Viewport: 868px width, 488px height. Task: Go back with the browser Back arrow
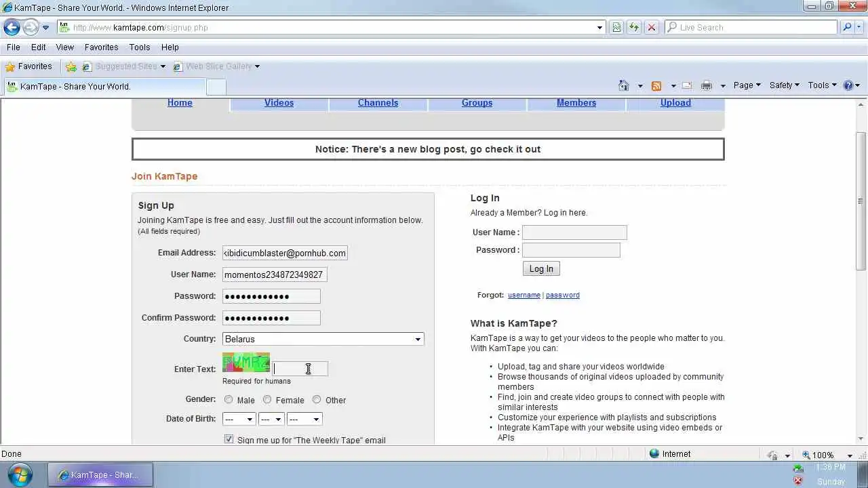point(12,28)
